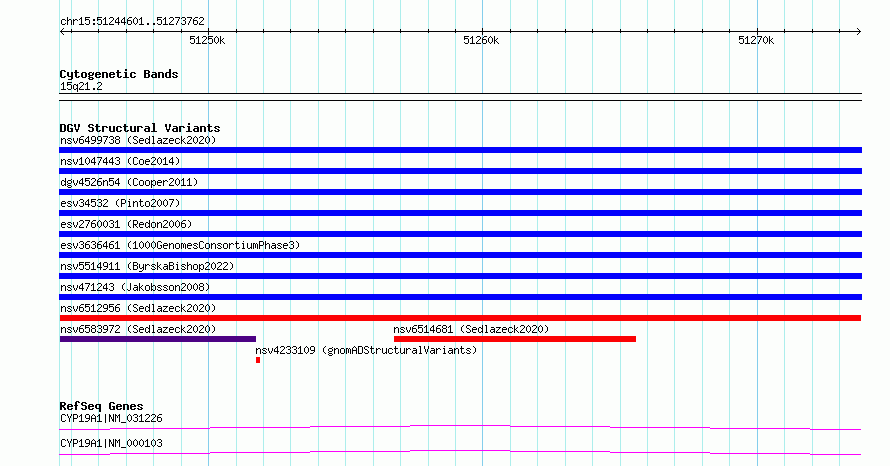This screenshot has height=466, width=890.
Task: Click the 51250k ruler position
Action: (x=207, y=40)
